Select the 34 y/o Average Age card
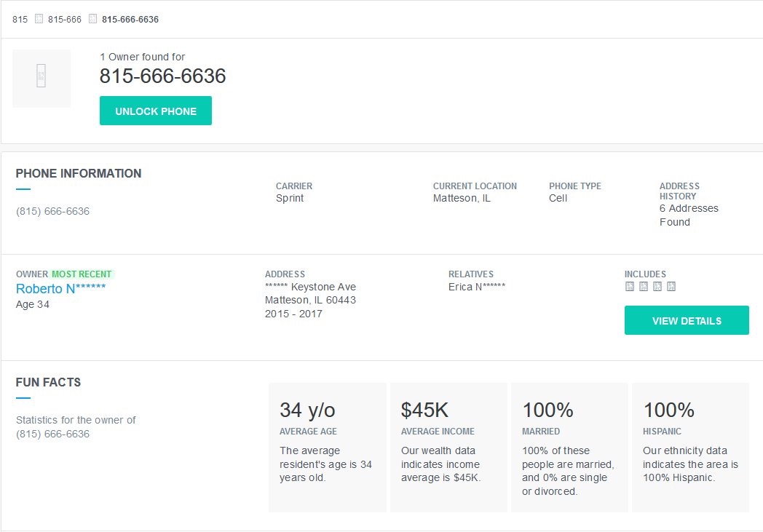The width and height of the screenshot is (763, 532). pyautogui.click(x=328, y=448)
